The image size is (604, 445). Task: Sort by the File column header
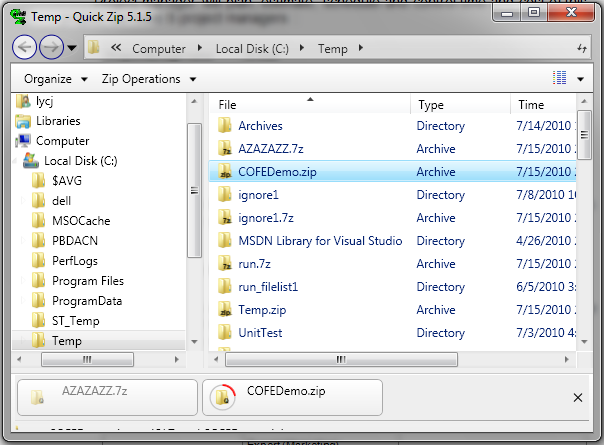(x=310, y=105)
